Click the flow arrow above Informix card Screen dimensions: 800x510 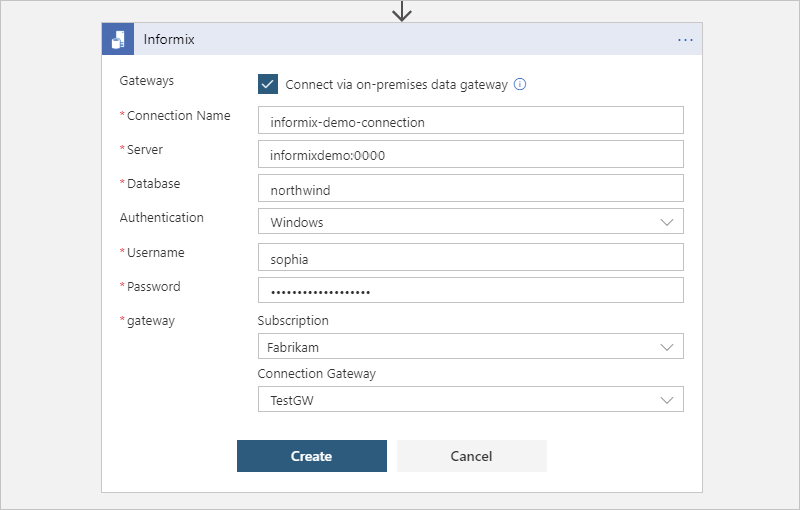click(x=402, y=11)
